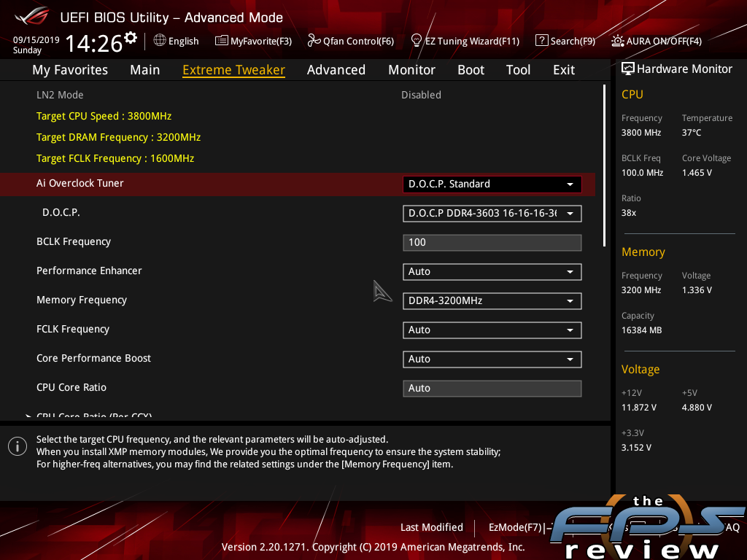Switch to Main tab

pyautogui.click(x=145, y=69)
